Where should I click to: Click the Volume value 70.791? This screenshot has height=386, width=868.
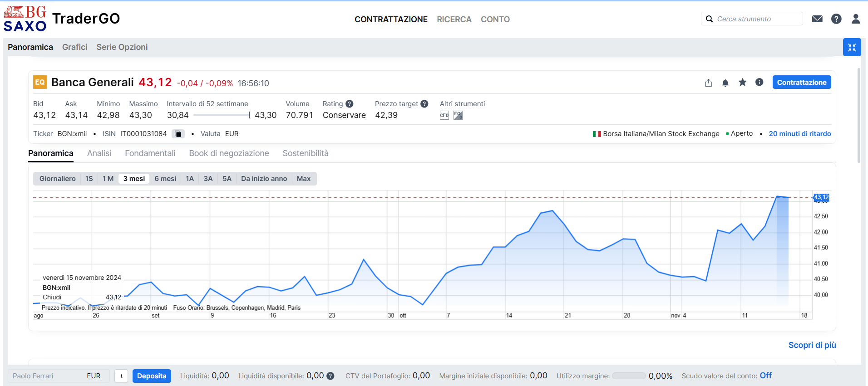(x=300, y=115)
